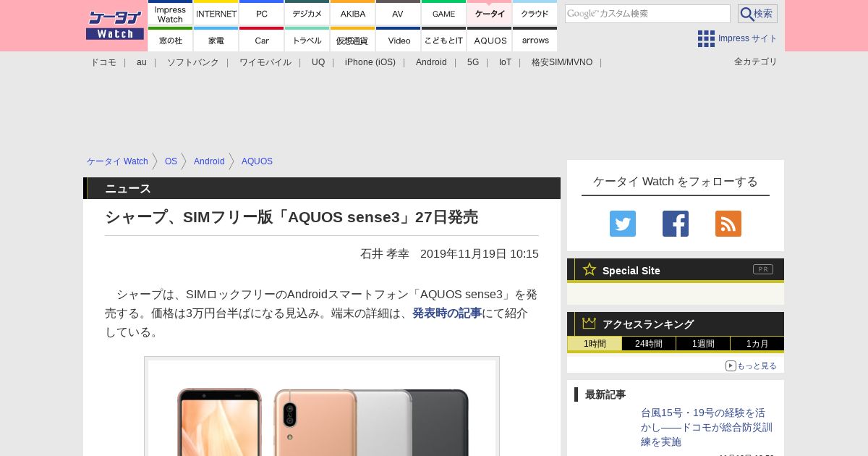
Task: Go to the IoT category
Action: click(x=505, y=62)
